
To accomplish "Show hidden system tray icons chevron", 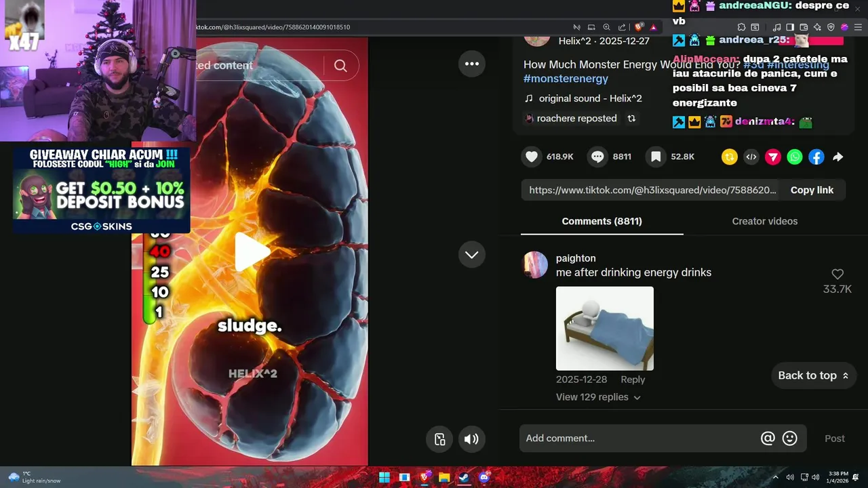I will [x=776, y=477].
